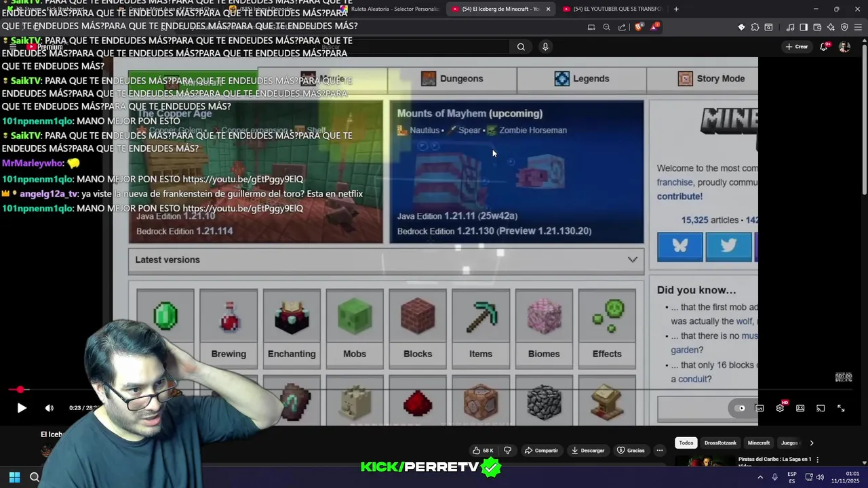Open the browser extensions puzzle icon
The height and width of the screenshot is (488, 868).
click(755, 27)
